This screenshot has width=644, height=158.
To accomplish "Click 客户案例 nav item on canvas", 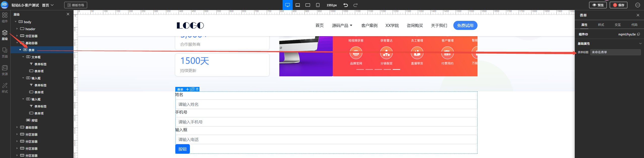I will 369,25.
